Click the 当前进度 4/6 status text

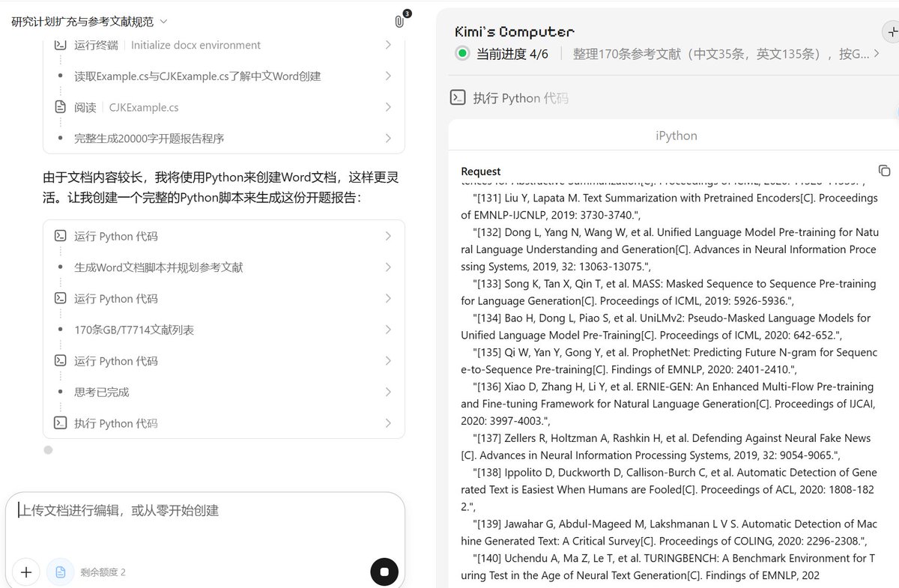[x=512, y=54]
